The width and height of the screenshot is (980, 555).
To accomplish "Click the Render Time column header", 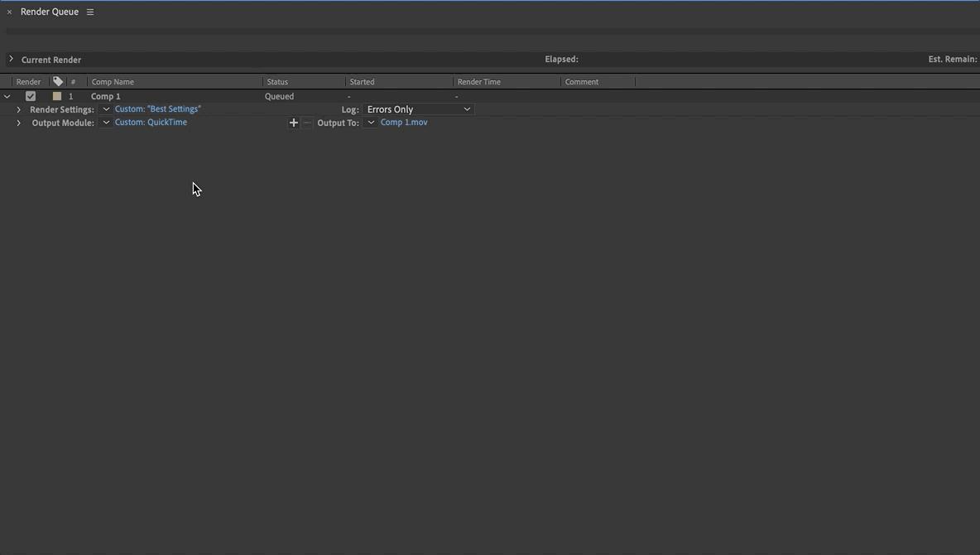I will 478,82.
